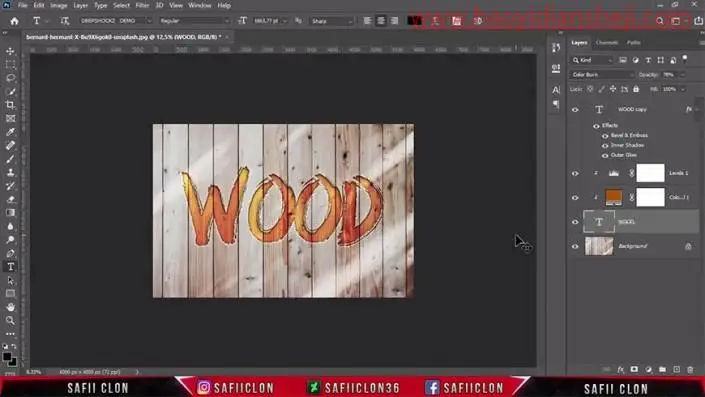
Task: Select the Hand tool
Action: 10,308
